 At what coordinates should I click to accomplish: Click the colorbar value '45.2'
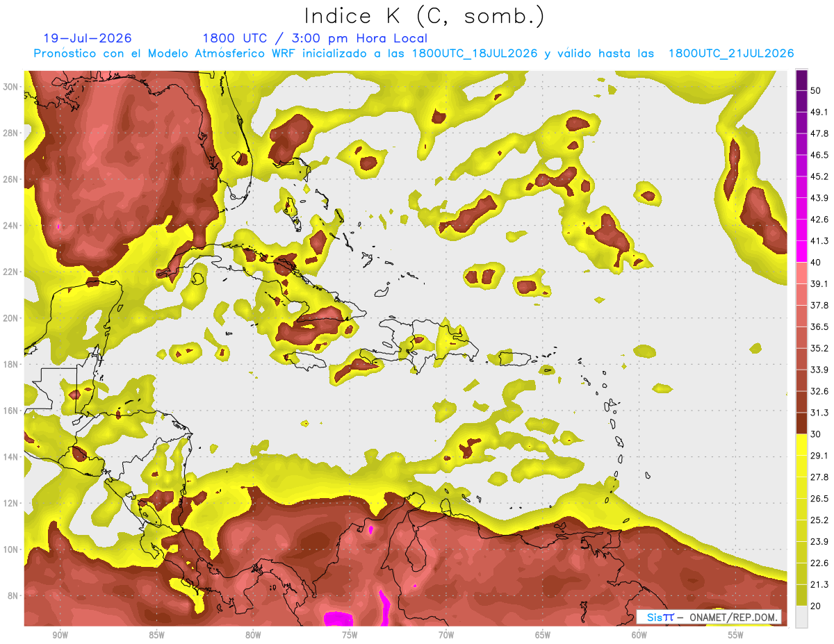coord(819,177)
